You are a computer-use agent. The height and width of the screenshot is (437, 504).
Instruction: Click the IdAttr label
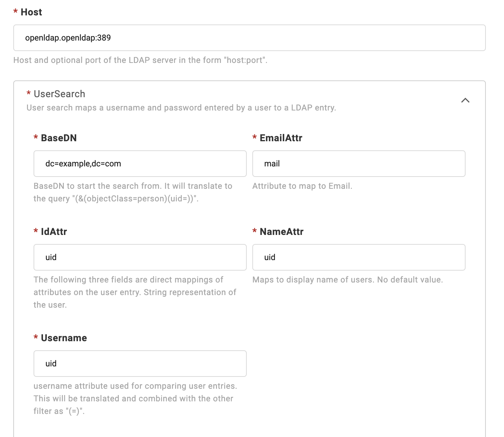click(54, 232)
